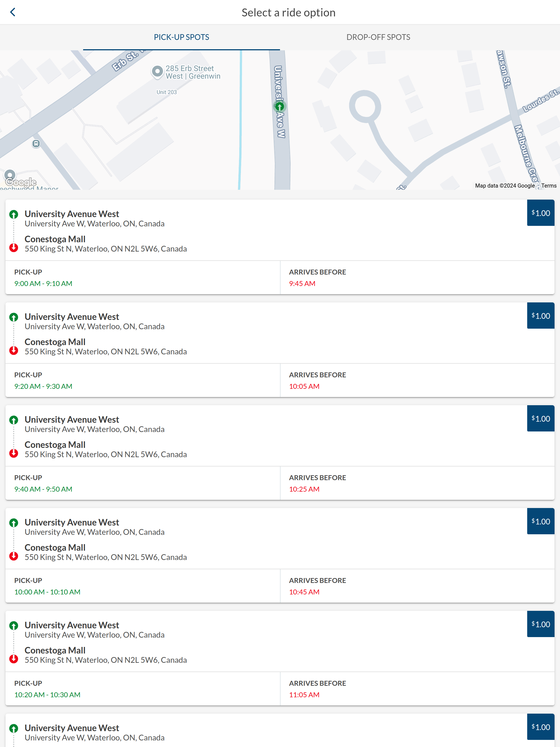Tap green pickup arrow icon of 9:20 AM ride
The height and width of the screenshot is (747, 560).
pos(13,317)
